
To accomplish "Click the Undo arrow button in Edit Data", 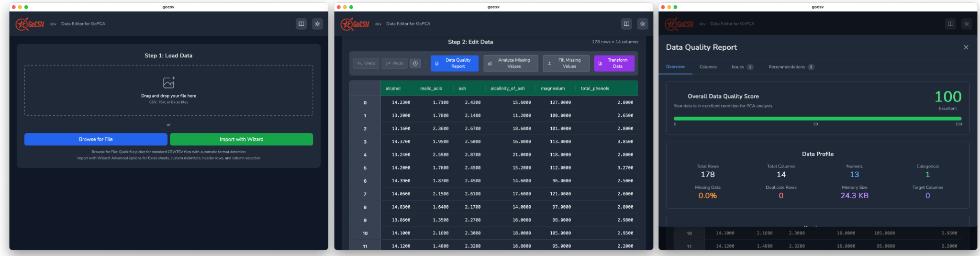I will [x=366, y=63].
